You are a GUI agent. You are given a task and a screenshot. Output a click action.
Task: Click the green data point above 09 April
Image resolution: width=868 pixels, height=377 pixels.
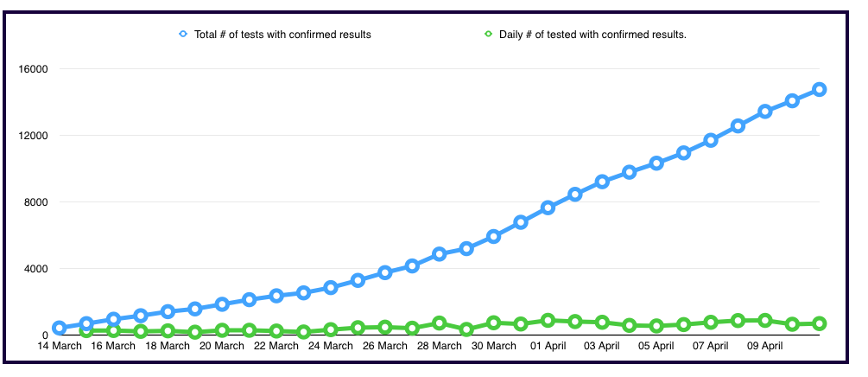764,320
